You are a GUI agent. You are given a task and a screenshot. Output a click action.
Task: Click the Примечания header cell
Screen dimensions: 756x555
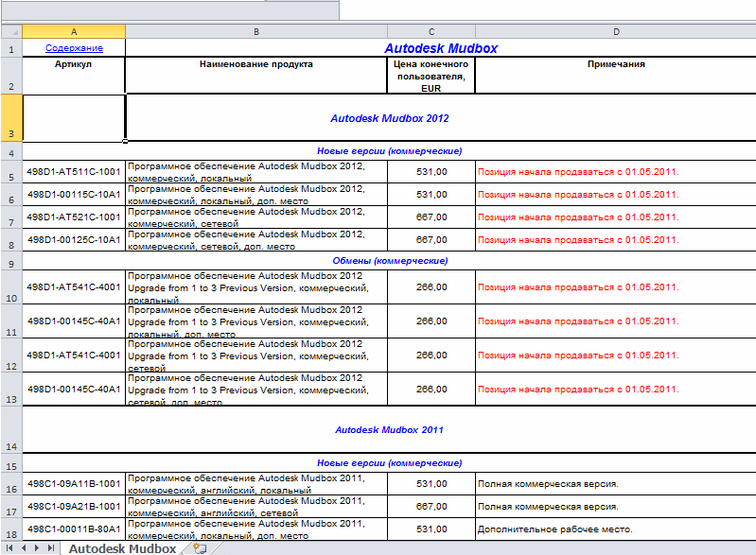tap(616, 76)
